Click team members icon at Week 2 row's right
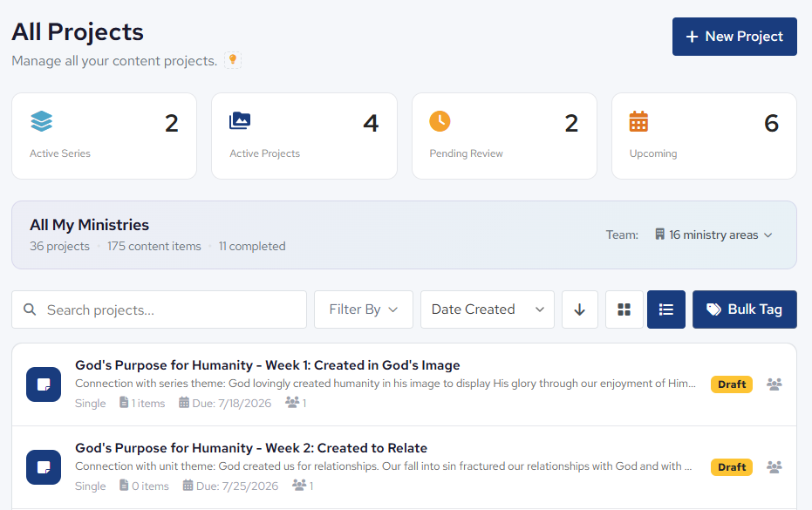Image resolution: width=812 pixels, height=510 pixels. (x=774, y=467)
